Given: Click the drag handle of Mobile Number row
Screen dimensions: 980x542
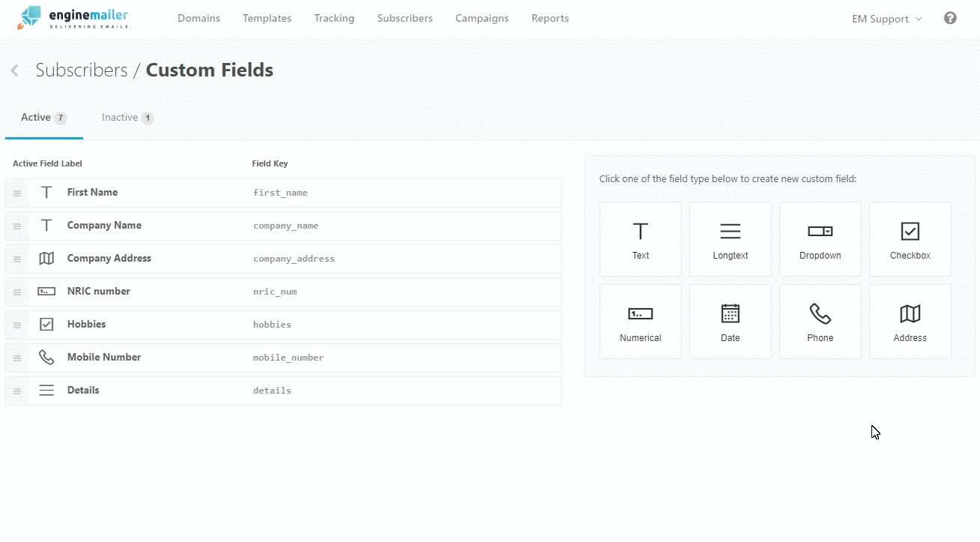Looking at the screenshot, I should tap(17, 358).
